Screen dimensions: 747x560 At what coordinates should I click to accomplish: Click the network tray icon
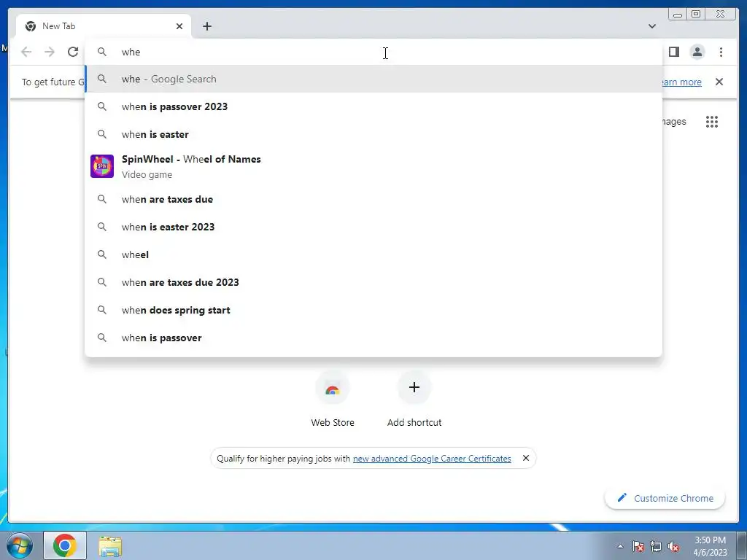[656, 546]
